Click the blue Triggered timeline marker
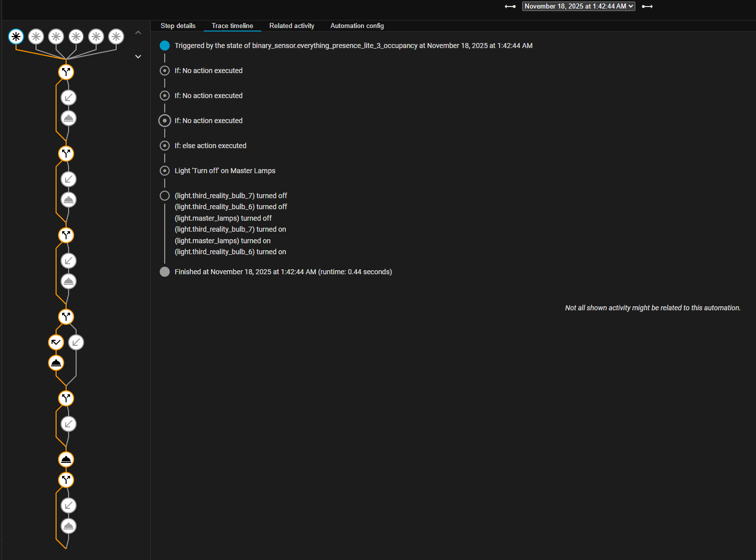The height and width of the screenshot is (560, 756). [x=165, y=46]
